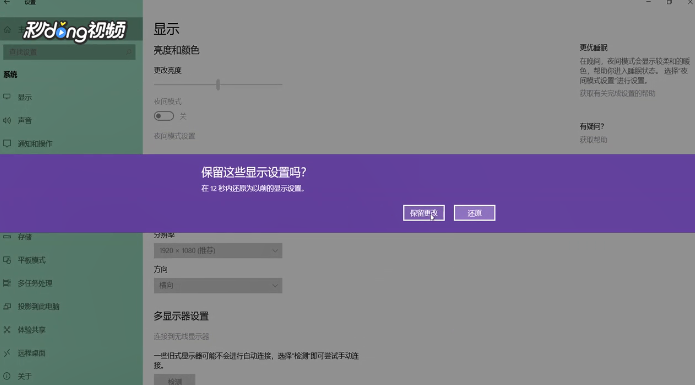Open the 获取有关完成设置的帮助 link
The image size is (695, 385).
pos(617,93)
